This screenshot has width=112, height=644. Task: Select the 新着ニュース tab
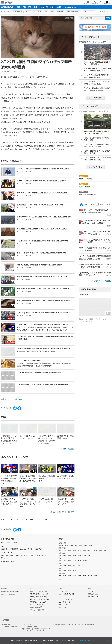click(x=87, y=205)
